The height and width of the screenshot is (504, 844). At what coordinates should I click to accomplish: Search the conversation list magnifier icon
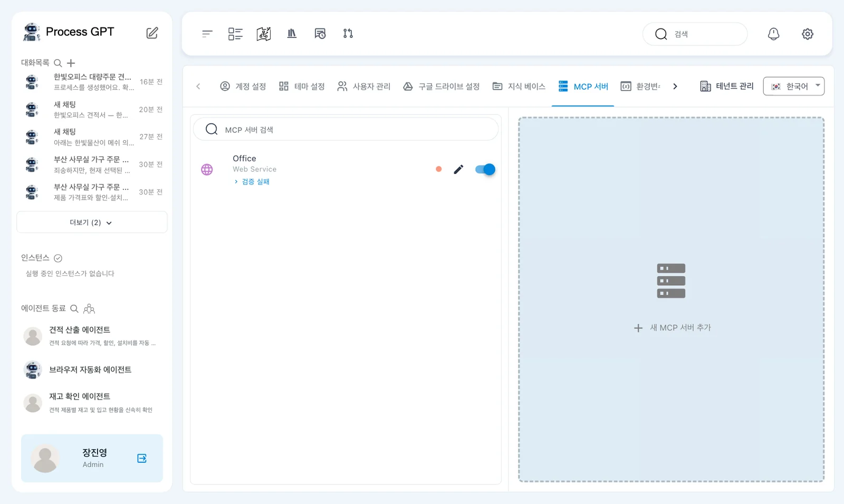coord(58,63)
